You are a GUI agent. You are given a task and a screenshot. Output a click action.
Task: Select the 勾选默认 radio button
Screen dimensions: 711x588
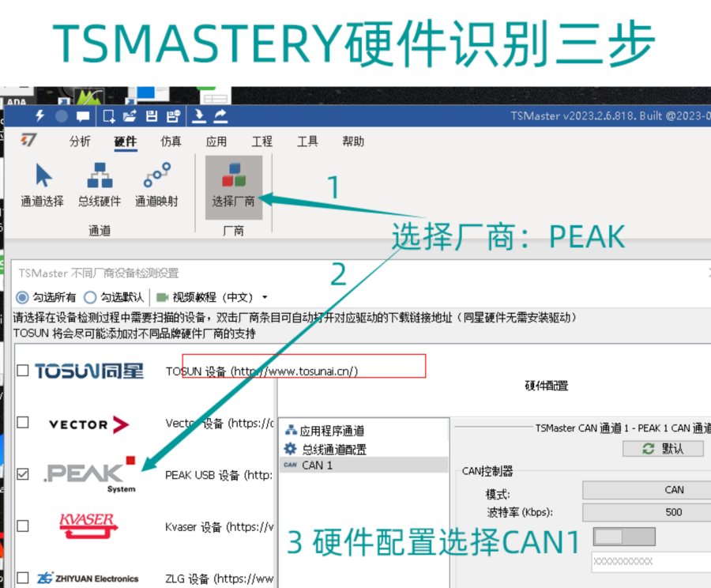[x=90, y=298]
